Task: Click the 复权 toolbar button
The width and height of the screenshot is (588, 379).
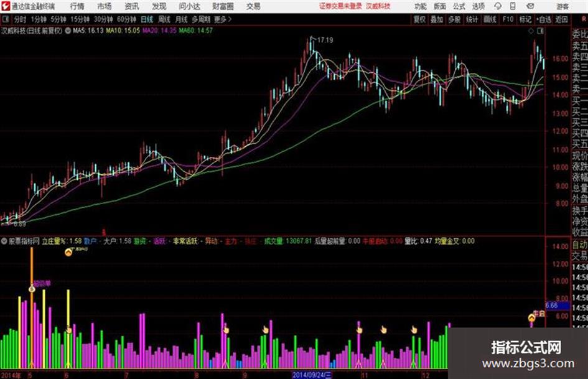Action: pos(419,19)
